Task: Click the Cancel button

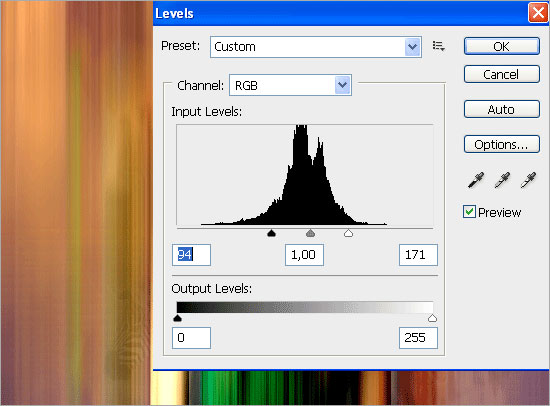Action: pyautogui.click(x=502, y=74)
